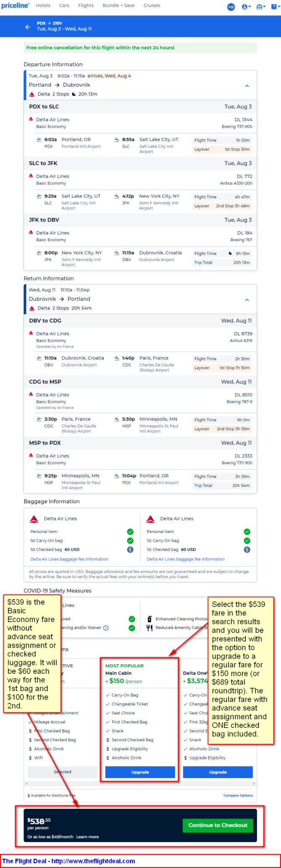Click the landing icon next to 1:40p
Image resolution: width=281 pixels, height=868 pixels.
pyautogui.click(x=117, y=358)
